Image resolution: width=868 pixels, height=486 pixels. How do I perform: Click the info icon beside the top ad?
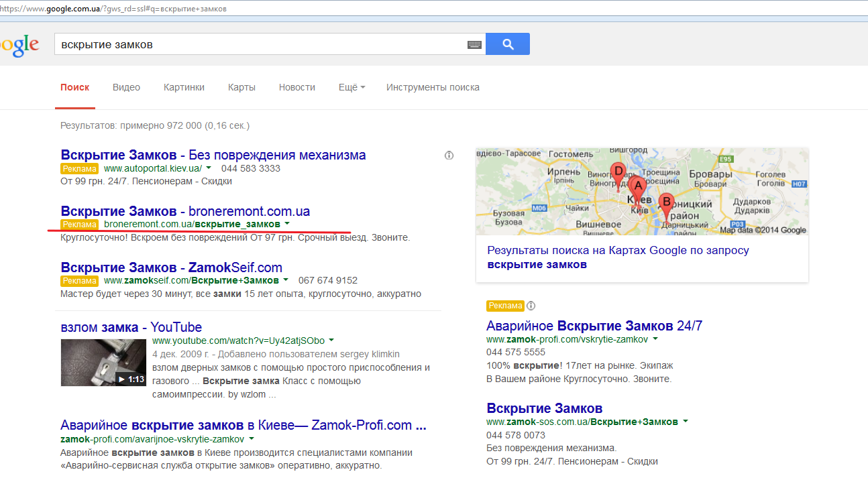tap(449, 156)
